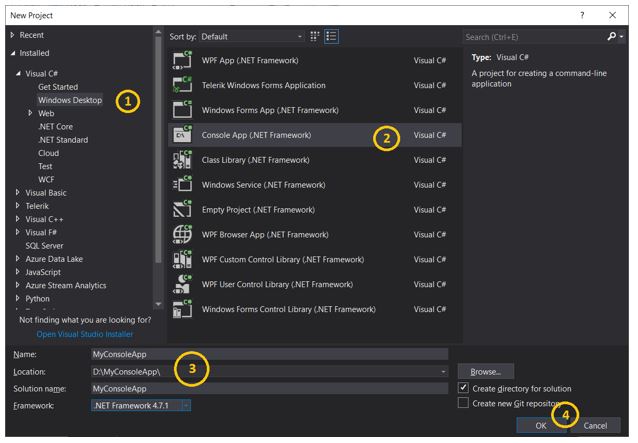Expand the Azure Data Lake node arrow
Viewport: 638px width, 443px height.
[17, 258]
